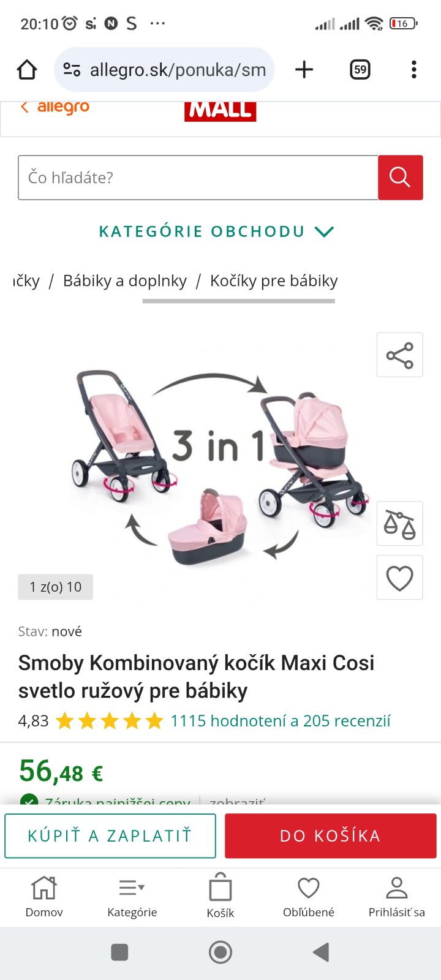
Task: Open Prihlásiť sa account tab
Action: pyautogui.click(x=397, y=897)
